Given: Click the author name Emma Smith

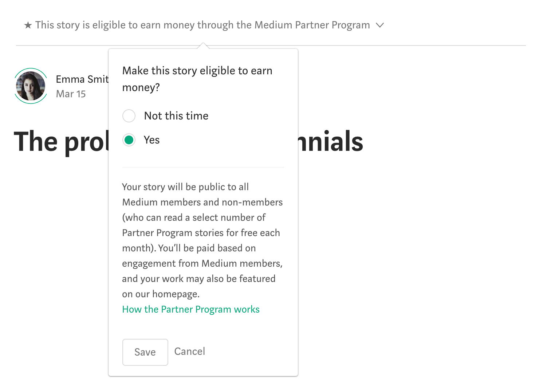Looking at the screenshot, I should pyautogui.click(x=82, y=79).
